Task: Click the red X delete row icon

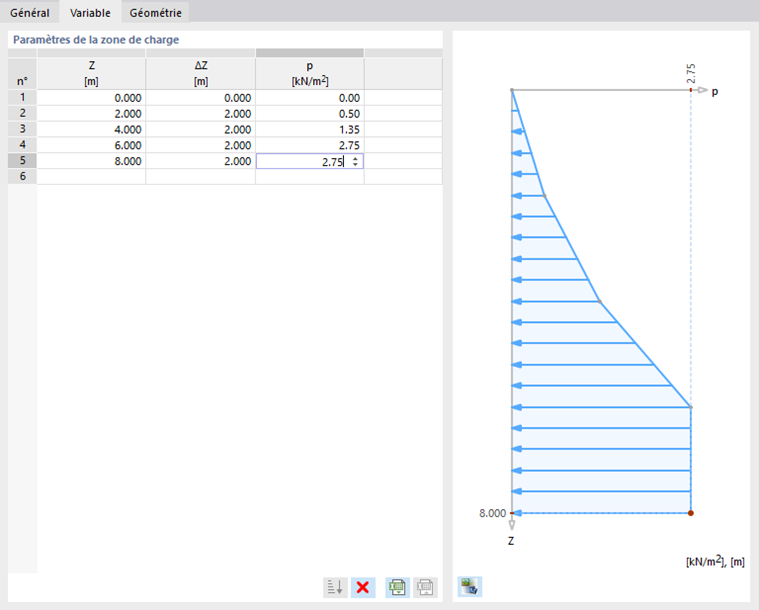Action: click(x=363, y=587)
